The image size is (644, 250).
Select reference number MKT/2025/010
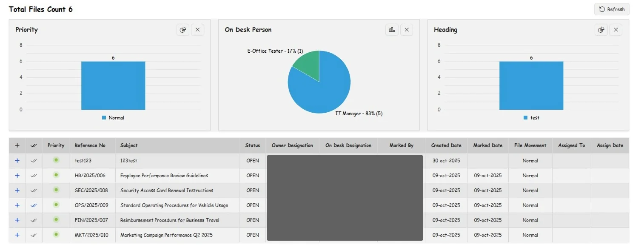91,235
